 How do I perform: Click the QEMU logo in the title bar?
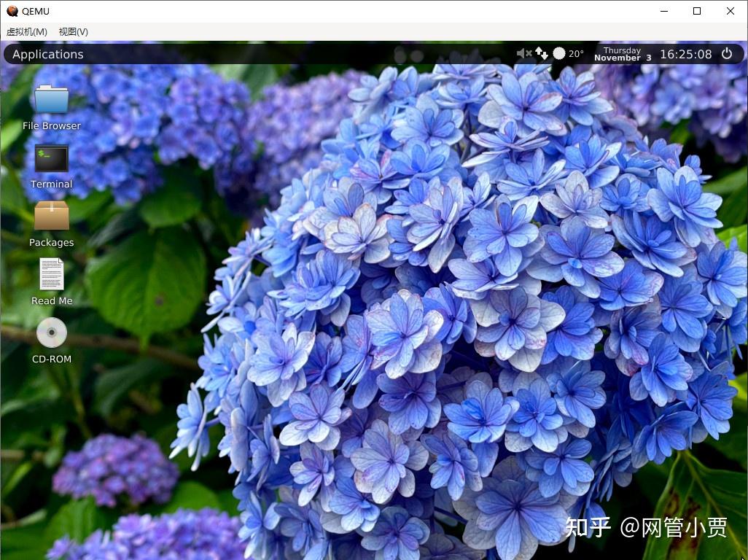12,11
